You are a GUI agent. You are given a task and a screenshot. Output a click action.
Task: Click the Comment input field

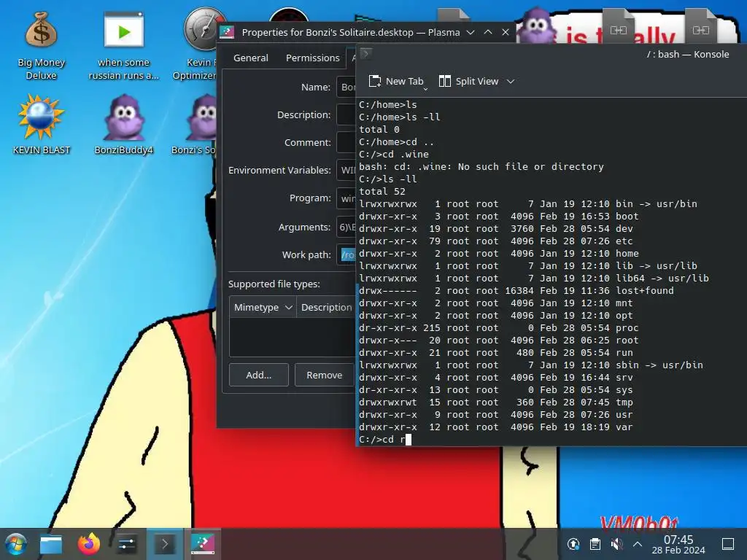[x=347, y=142]
